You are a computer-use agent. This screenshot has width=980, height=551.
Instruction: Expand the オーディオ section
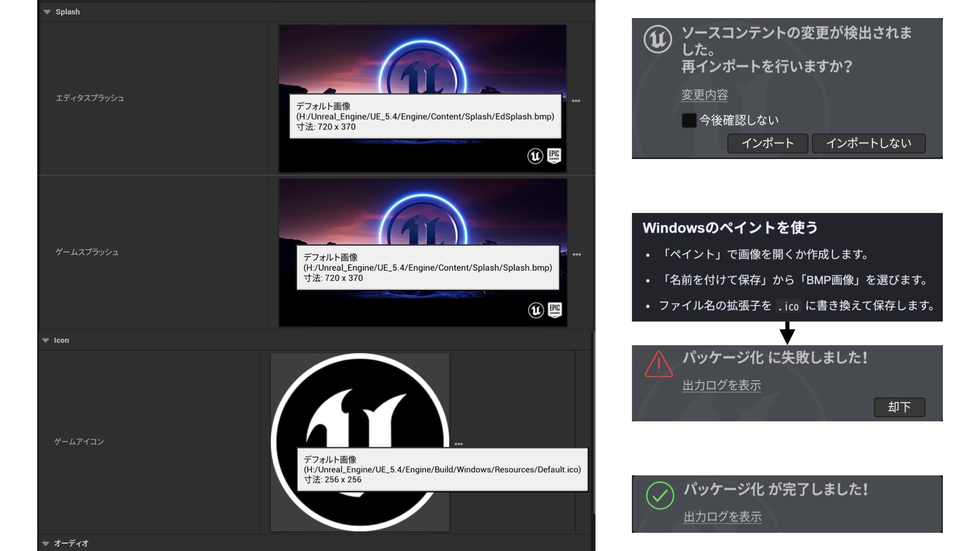[x=46, y=543]
